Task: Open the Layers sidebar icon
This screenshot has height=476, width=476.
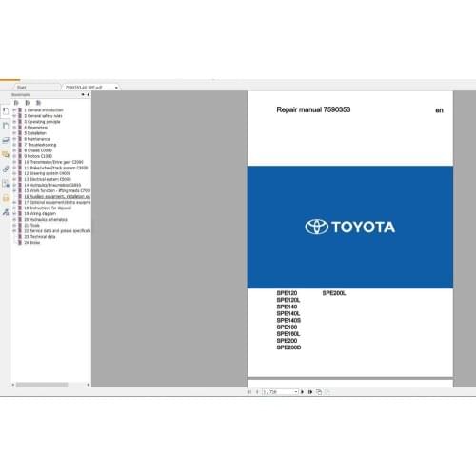Action: [x=6, y=140]
